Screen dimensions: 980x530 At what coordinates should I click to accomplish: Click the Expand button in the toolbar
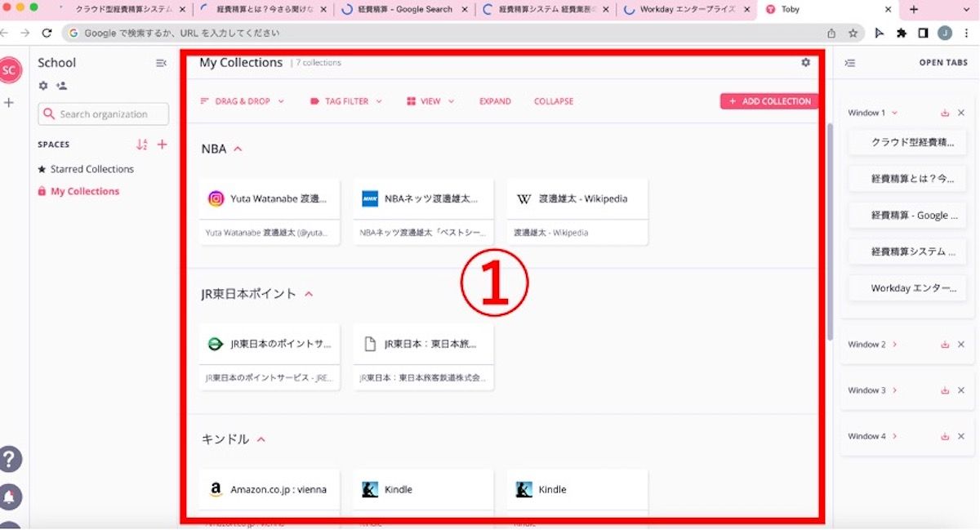495,101
